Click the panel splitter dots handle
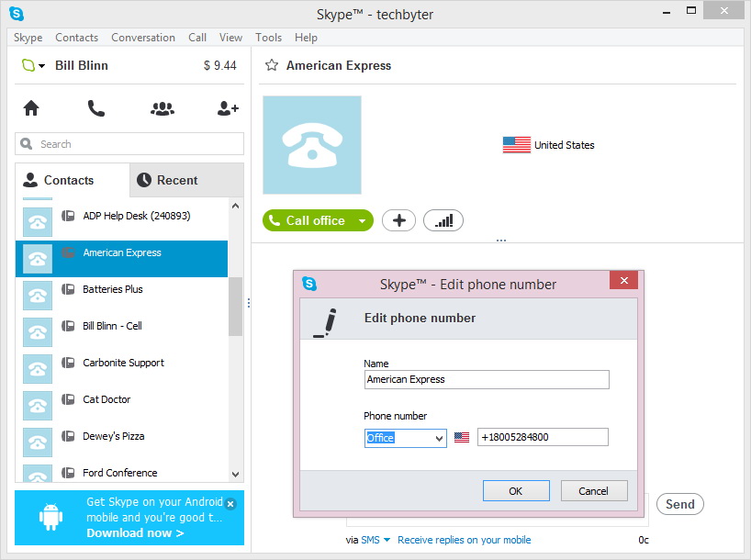Screen dimensions: 751x560 click(x=249, y=303)
